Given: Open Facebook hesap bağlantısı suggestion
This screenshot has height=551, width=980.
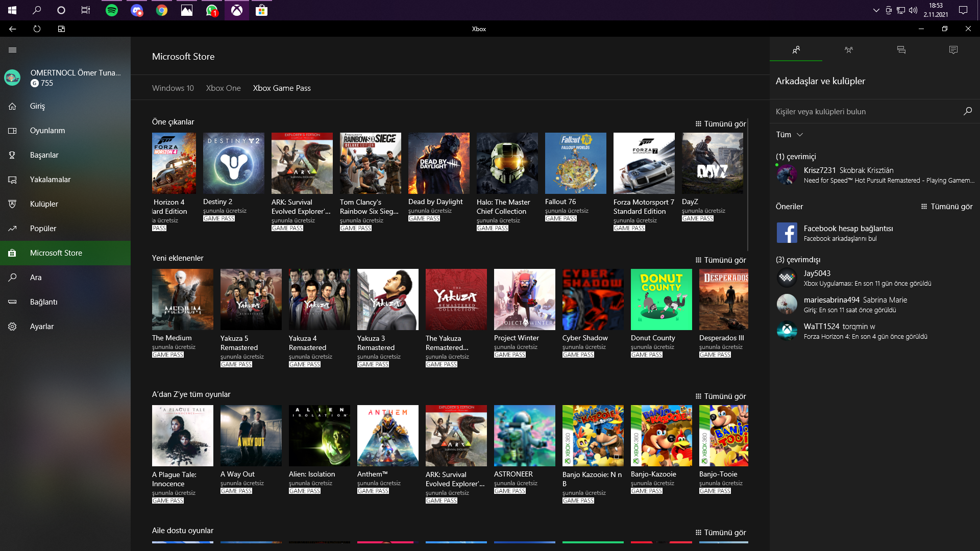Looking at the screenshot, I should pyautogui.click(x=875, y=233).
